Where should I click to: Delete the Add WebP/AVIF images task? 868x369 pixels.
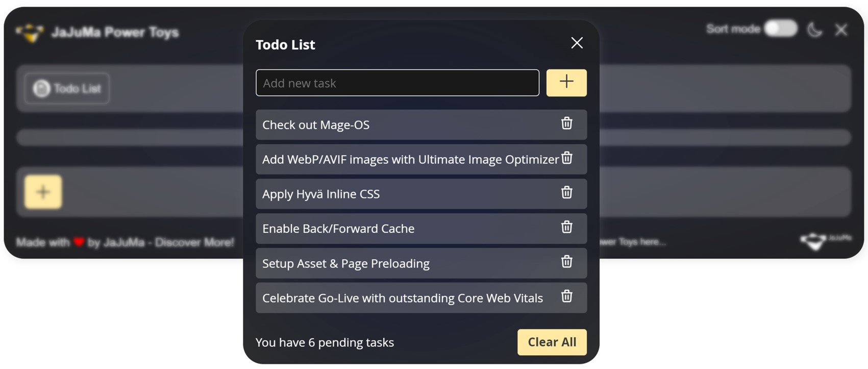566,158
